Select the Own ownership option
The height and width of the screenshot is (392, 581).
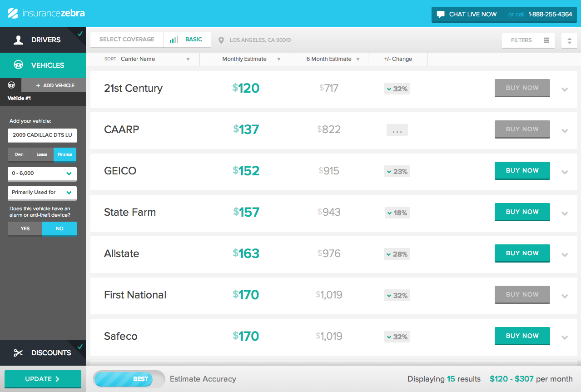coord(19,154)
